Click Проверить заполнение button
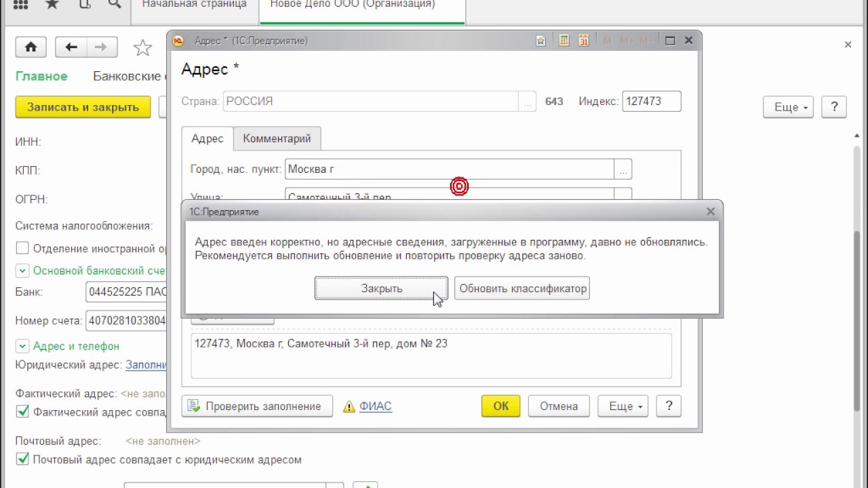The height and width of the screenshot is (488, 868). point(257,406)
